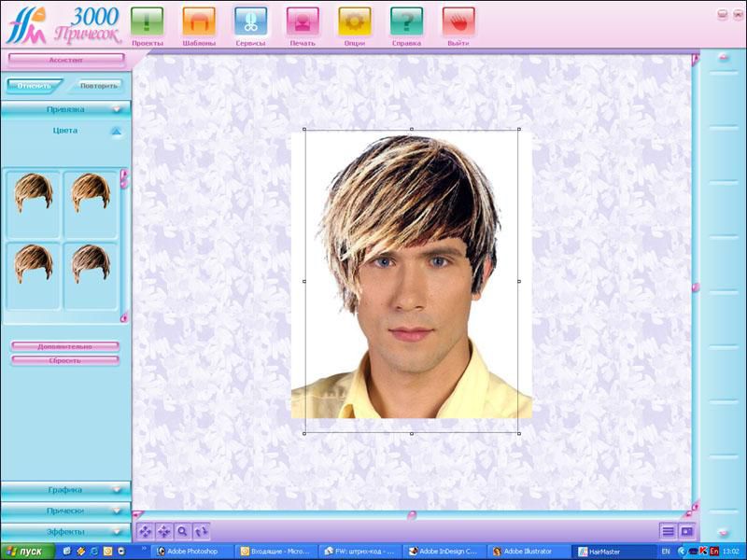Toggle the list view button at bottom right
This screenshot has width=747, height=560.
point(668,531)
